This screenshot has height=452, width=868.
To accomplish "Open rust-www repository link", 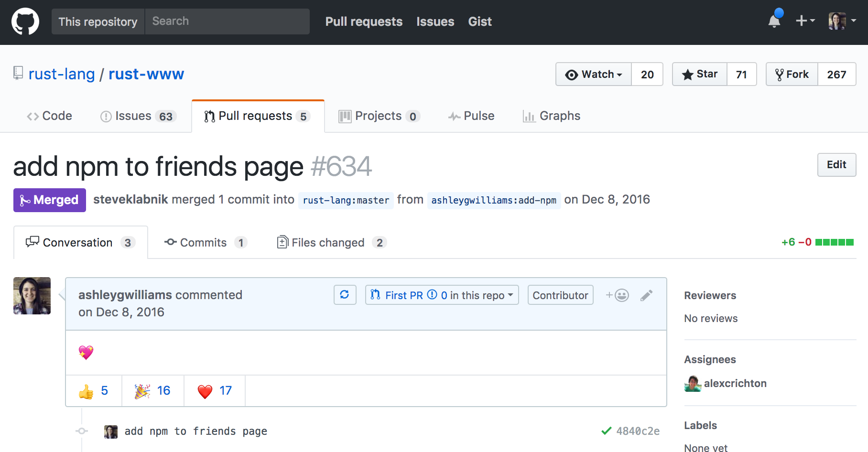I will tap(146, 74).
